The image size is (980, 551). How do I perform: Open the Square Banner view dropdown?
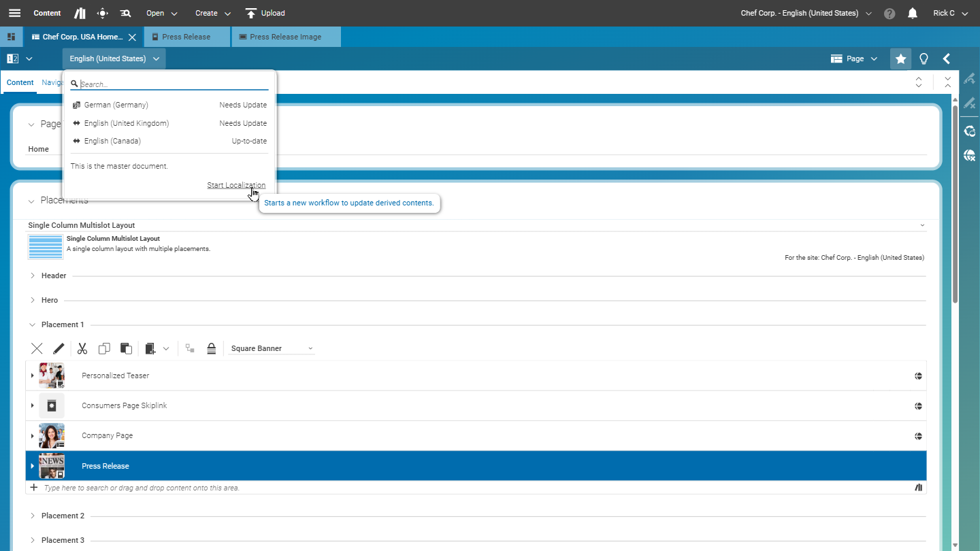coord(271,348)
